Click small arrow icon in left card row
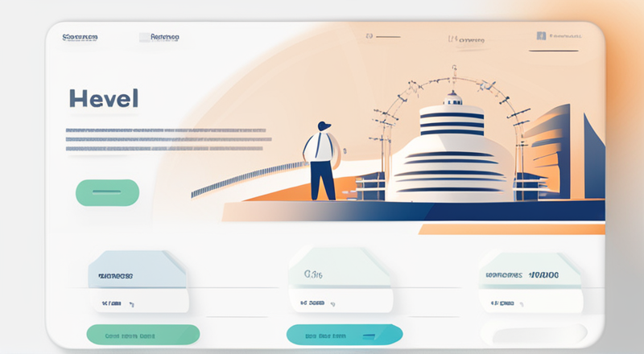The height and width of the screenshot is (354, 644). tap(131, 304)
